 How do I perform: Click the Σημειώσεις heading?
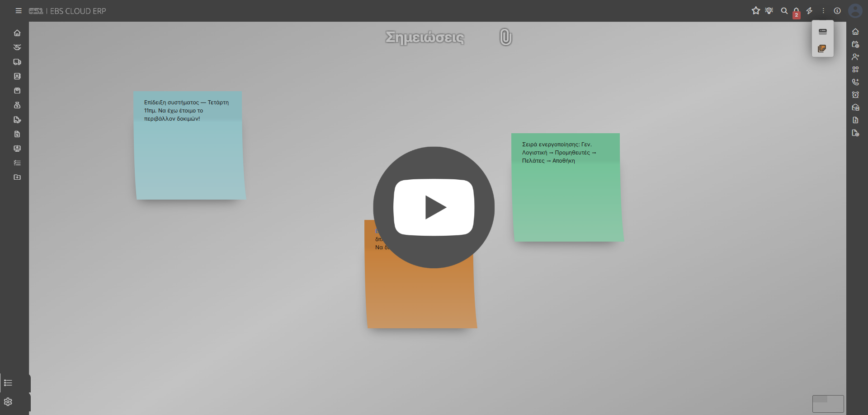(425, 37)
